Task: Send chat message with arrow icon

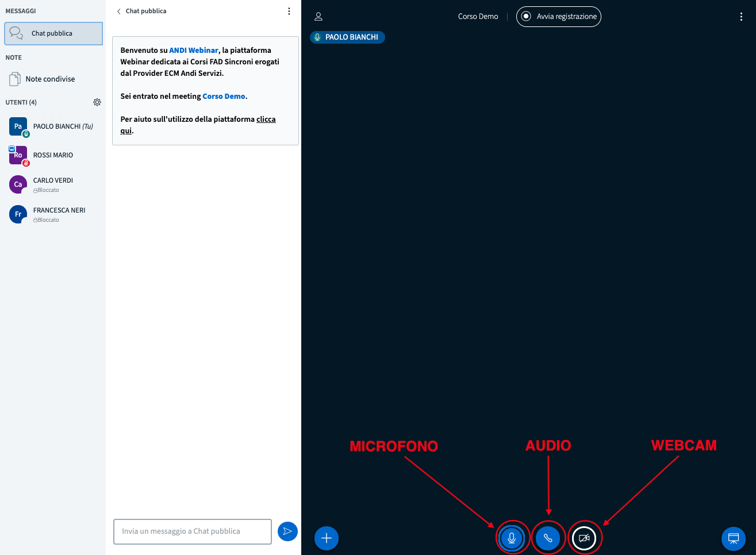Action: pos(287,531)
